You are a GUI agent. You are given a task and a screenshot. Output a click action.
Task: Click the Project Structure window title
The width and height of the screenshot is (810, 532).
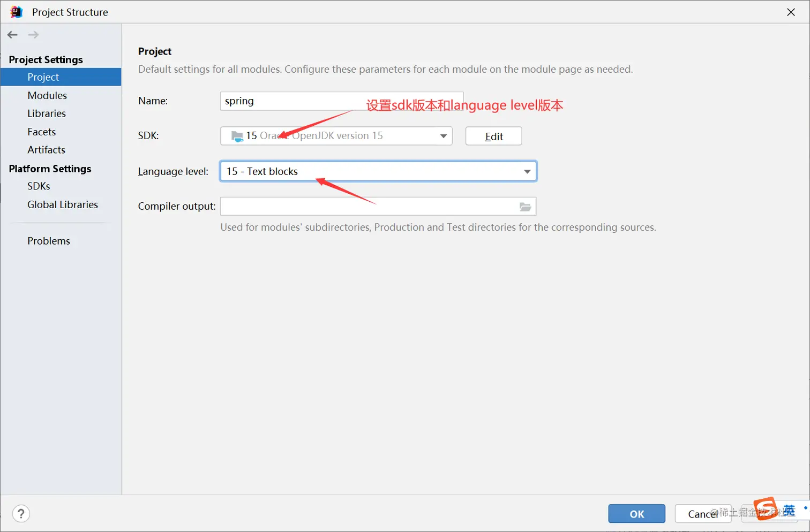[70, 12]
